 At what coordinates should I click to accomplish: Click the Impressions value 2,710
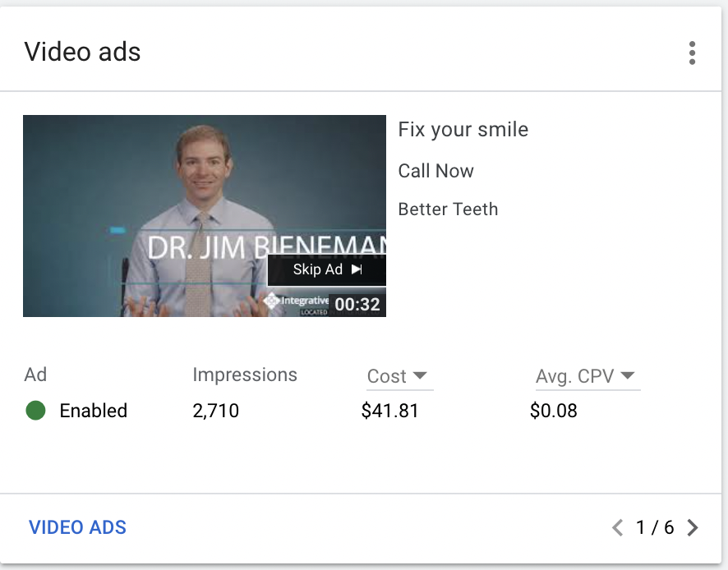click(215, 411)
